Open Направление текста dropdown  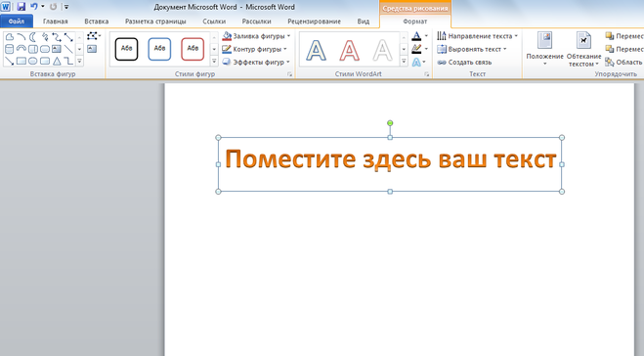pyautogui.click(x=478, y=36)
